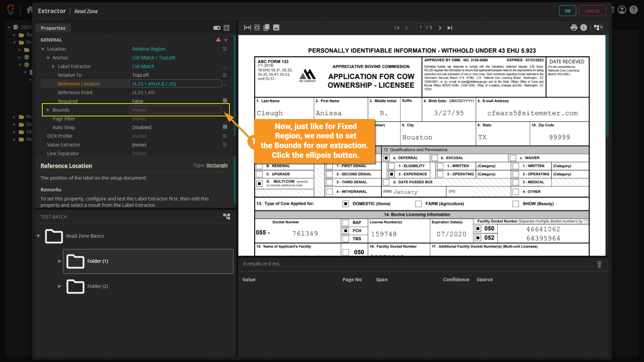Click the document info icon

pos(584,27)
